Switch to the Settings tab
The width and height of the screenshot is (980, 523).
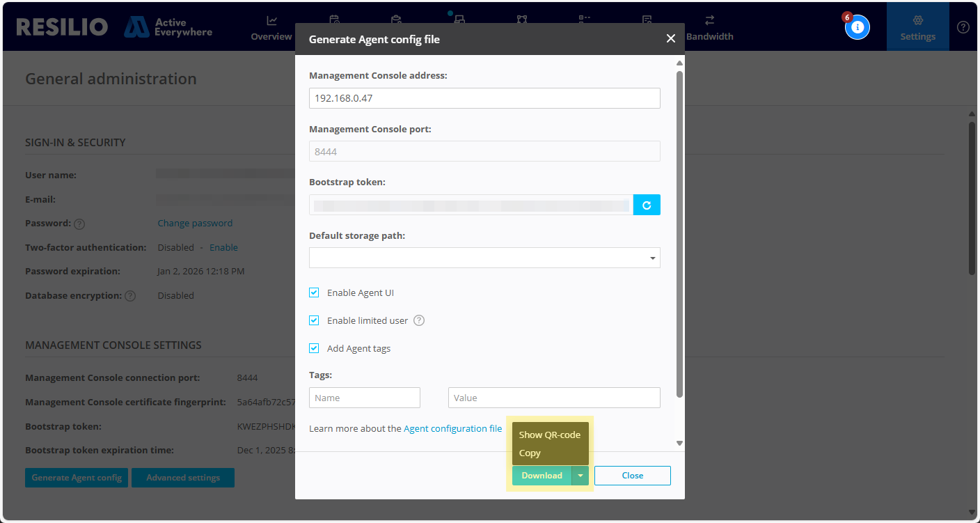(x=917, y=26)
